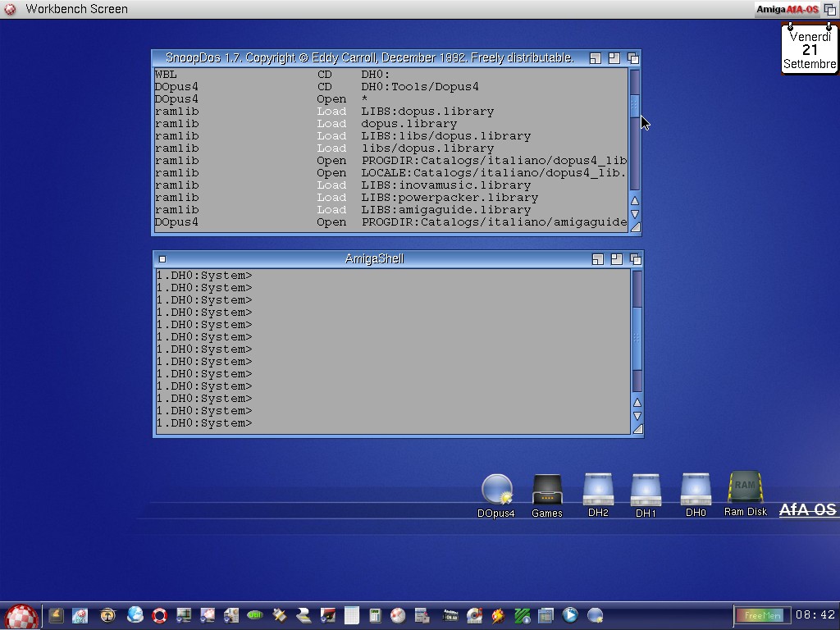
Task: Select the DH2 hard drive icon
Action: [x=598, y=490]
